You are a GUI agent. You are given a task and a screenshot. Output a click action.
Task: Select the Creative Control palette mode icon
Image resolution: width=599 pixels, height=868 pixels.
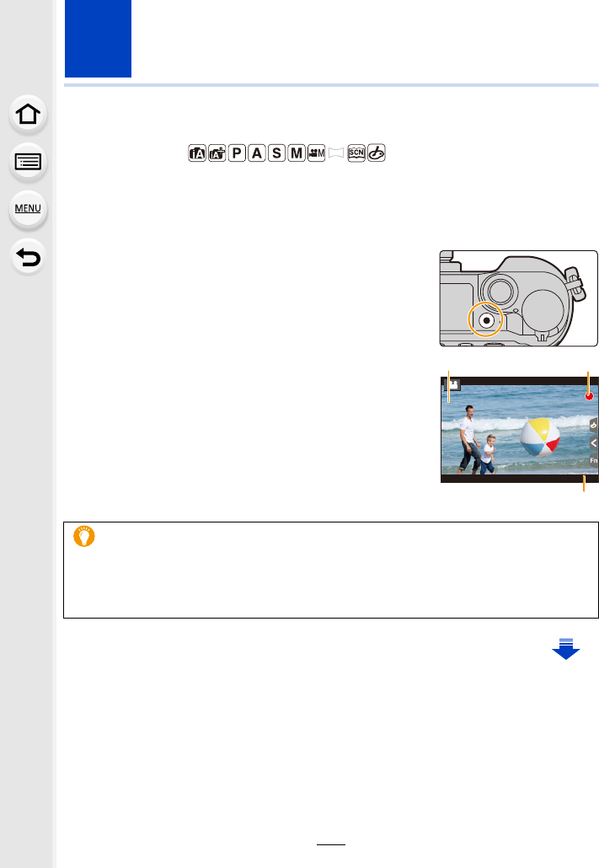click(x=377, y=153)
